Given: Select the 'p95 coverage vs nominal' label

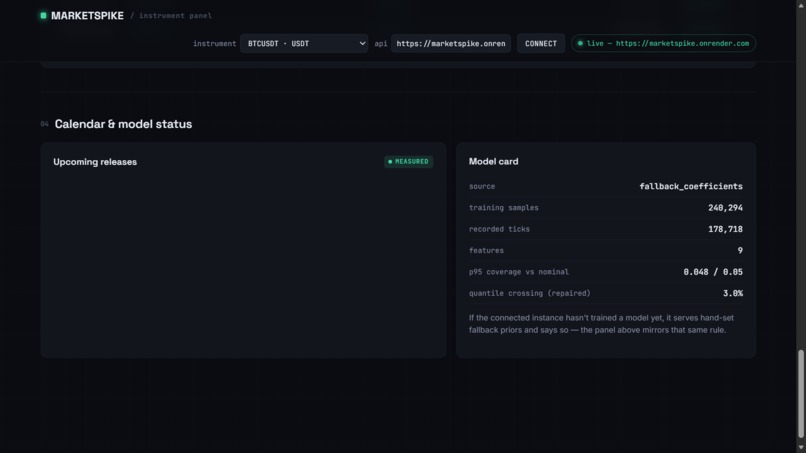Looking at the screenshot, I should click(519, 272).
